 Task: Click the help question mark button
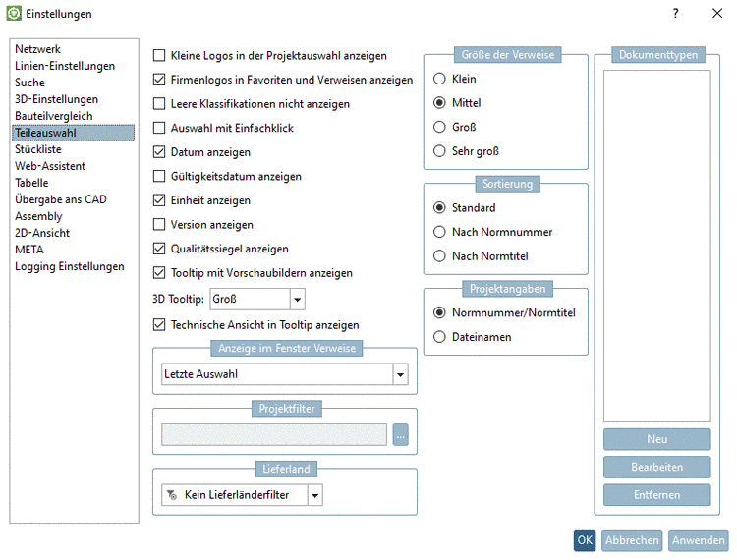click(x=675, y=14)
